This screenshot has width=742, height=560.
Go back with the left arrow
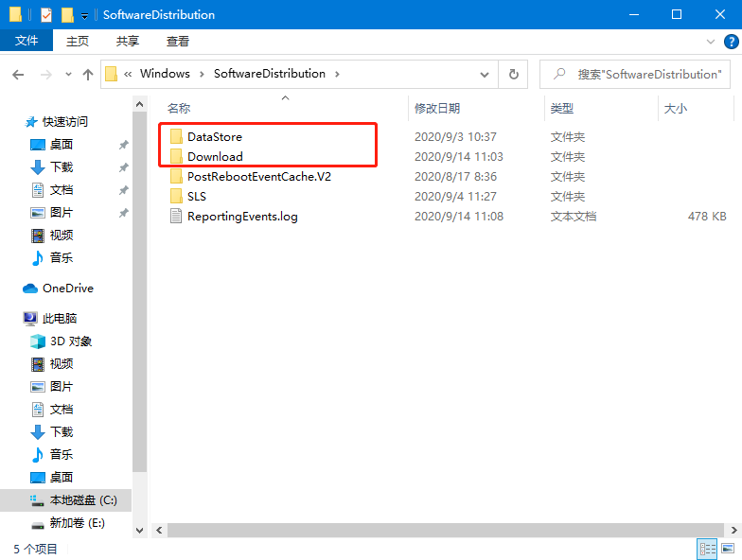tap(18, 74)
